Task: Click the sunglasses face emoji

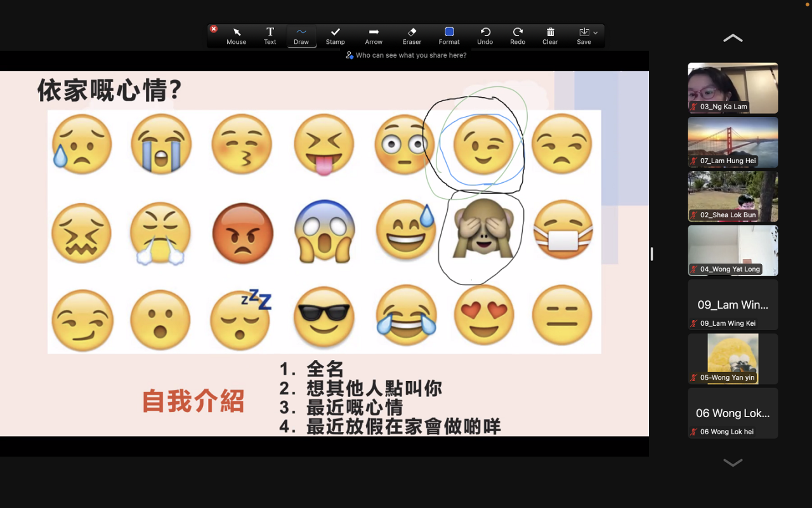Action: point(324,316)
